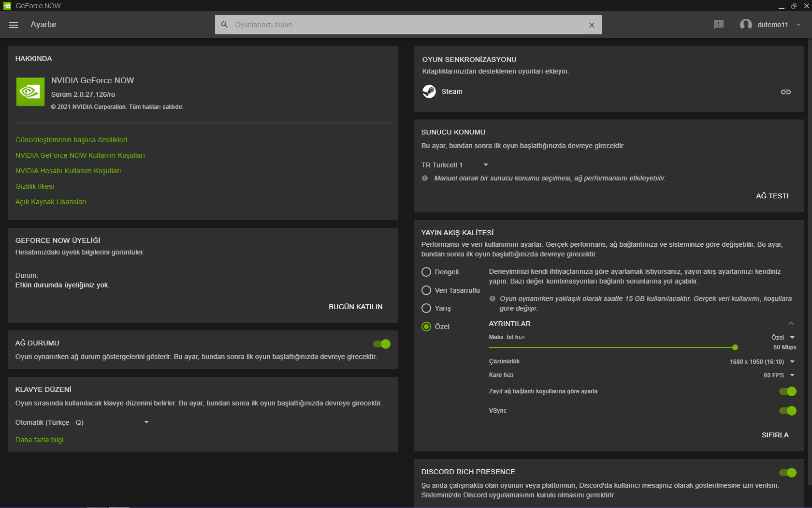Click the data usage info icon

pyautogui.click(x=493, y=299)
